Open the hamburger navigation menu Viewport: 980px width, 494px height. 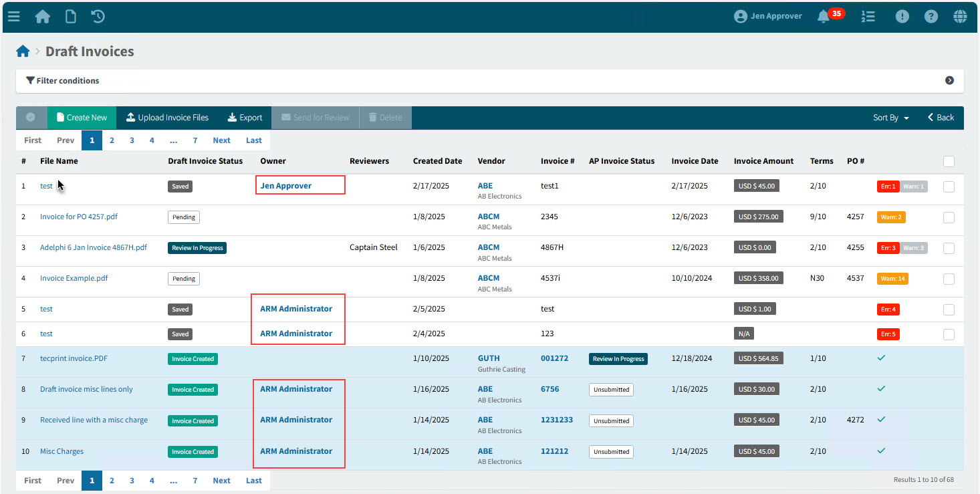click(13, 17)
